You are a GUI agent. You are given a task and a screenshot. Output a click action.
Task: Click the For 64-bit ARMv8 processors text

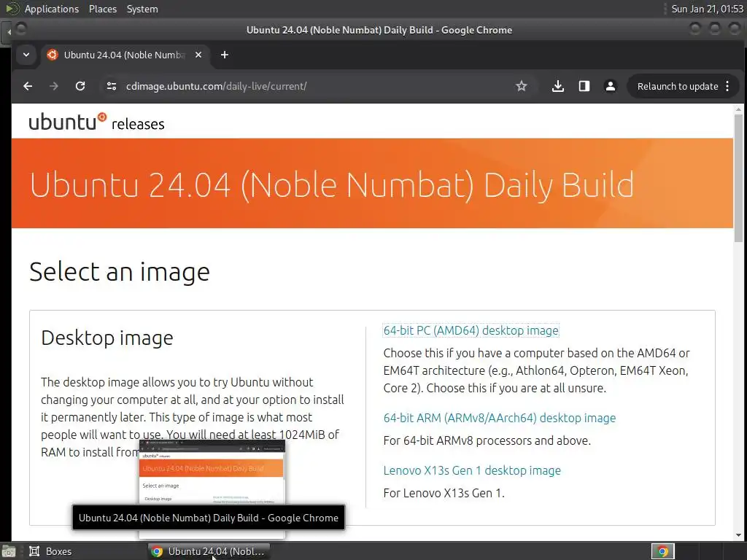pyautogui.click(x=487, y=440)
